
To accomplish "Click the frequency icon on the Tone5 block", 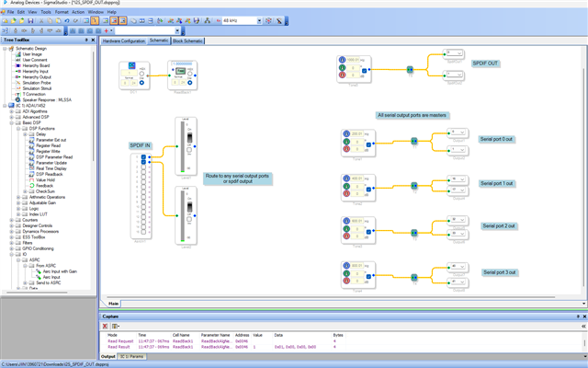I will click(342, 60).
